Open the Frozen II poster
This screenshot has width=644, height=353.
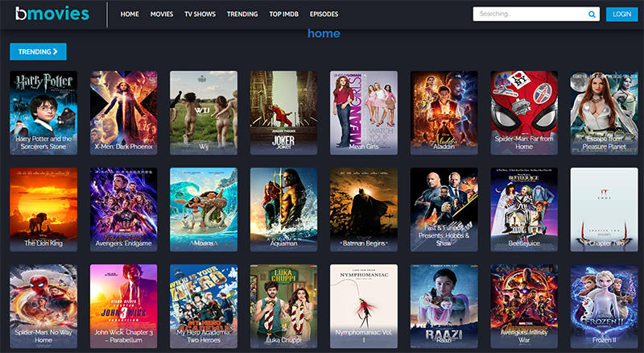click(x=605, y=306)
